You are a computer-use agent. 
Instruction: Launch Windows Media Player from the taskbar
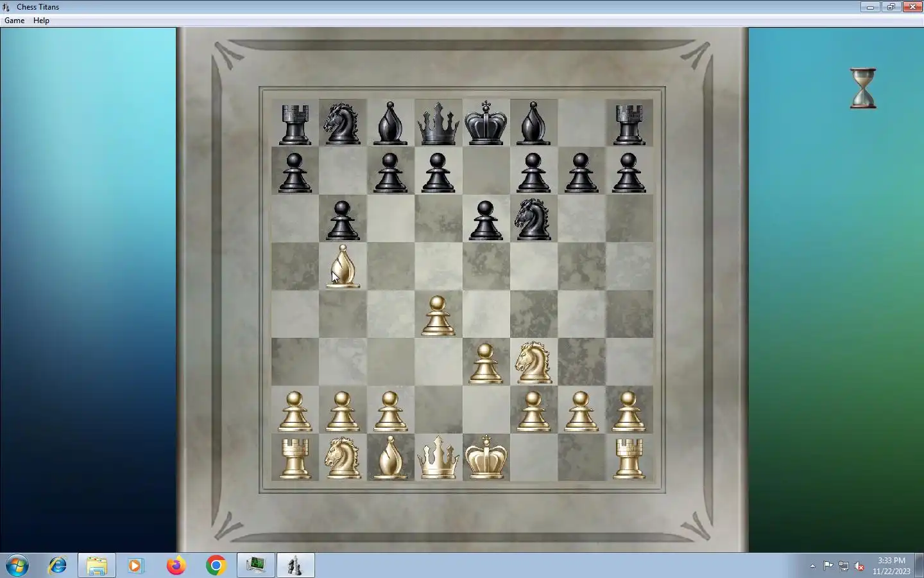[135, 566]
